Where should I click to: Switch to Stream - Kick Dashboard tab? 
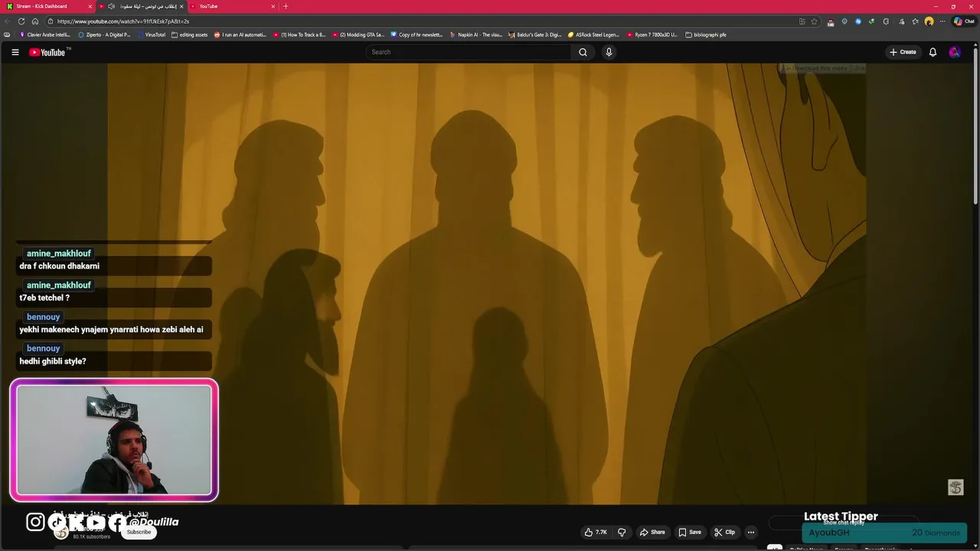(x=47, y=6)
